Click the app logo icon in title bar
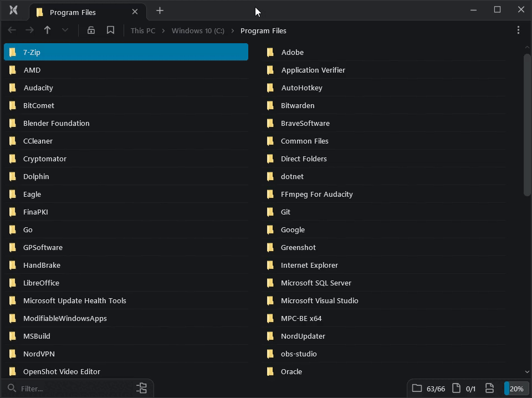The width and height of the screenshot is (532, 398). click(13, 10)
